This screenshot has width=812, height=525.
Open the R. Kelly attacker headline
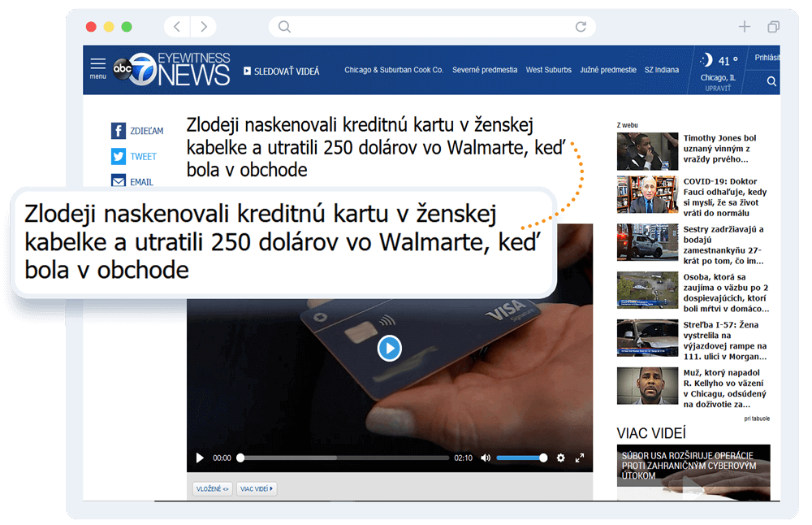[x=724, y=388]
